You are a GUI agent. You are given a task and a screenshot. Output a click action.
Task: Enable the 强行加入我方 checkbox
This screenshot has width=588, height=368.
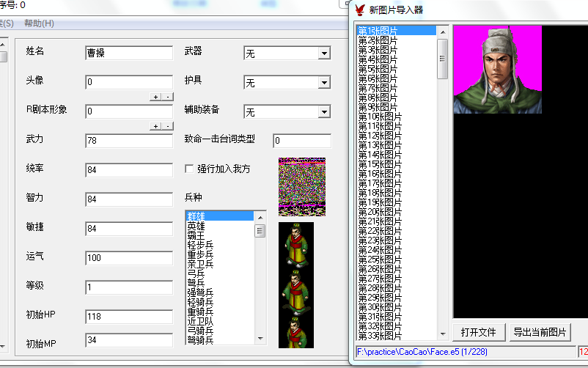190,169
